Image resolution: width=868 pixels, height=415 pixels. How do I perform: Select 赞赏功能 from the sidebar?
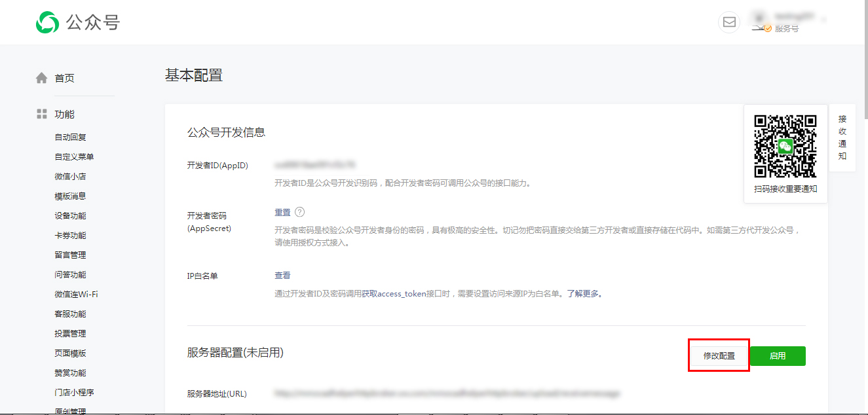(70, 372)
